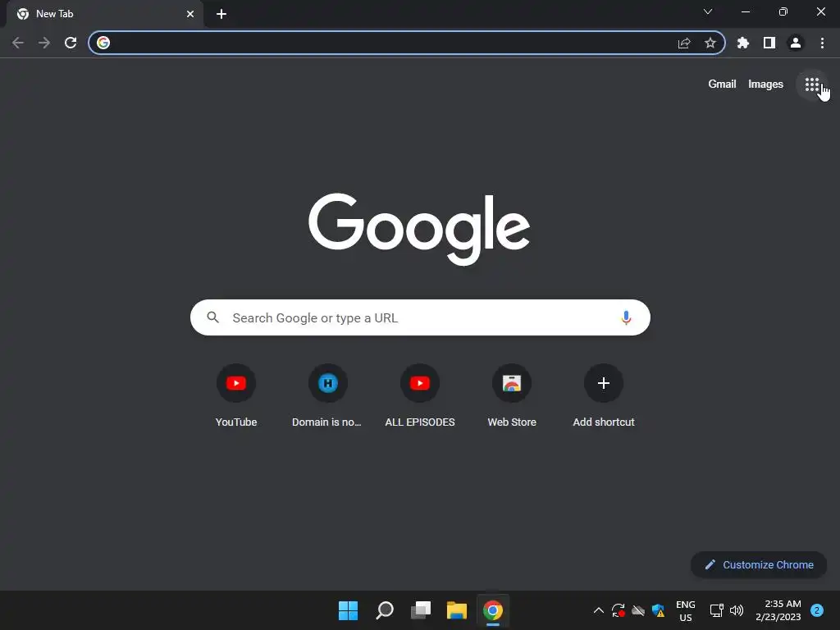Toggle the Chrome side panel

coord(769,43)
